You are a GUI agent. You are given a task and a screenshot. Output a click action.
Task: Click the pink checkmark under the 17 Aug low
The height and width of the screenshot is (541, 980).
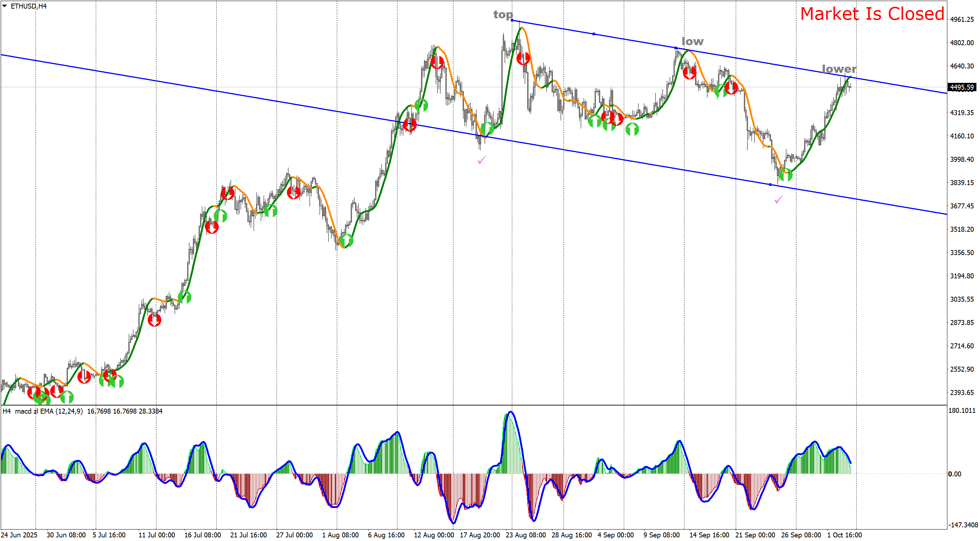tap(482, 160)
